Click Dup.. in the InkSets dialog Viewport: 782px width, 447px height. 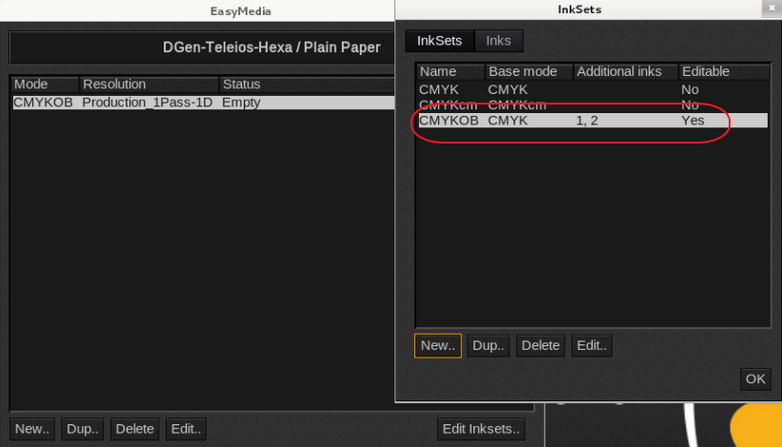tap(488, 345)
